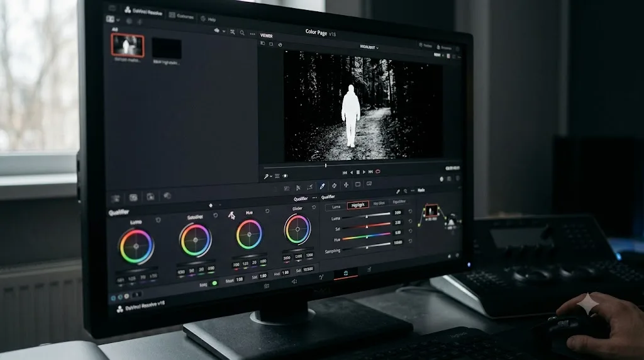Screen dimensions: 644x360
Task: Click center of the Hue color wheel
Action: tap(249, 234)
